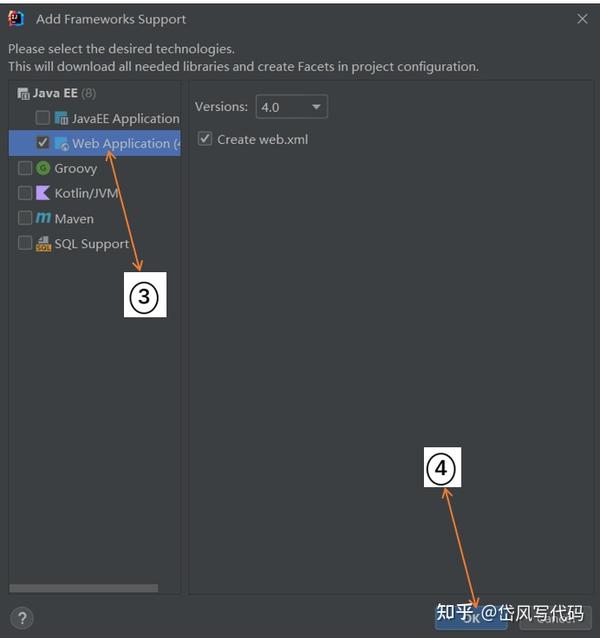
Task: Click the blue Maven m icon
Action: (x=43, y=218)
